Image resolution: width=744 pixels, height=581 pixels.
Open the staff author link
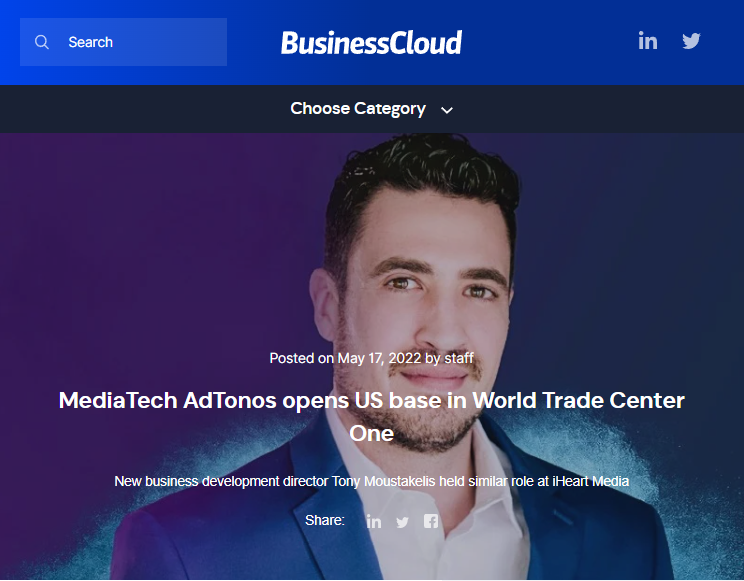point(459,358)
